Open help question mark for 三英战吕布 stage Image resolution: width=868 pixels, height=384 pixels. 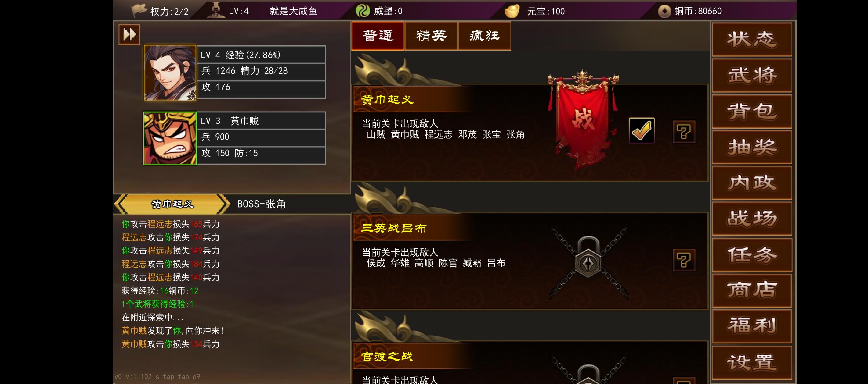pos(684,260)
